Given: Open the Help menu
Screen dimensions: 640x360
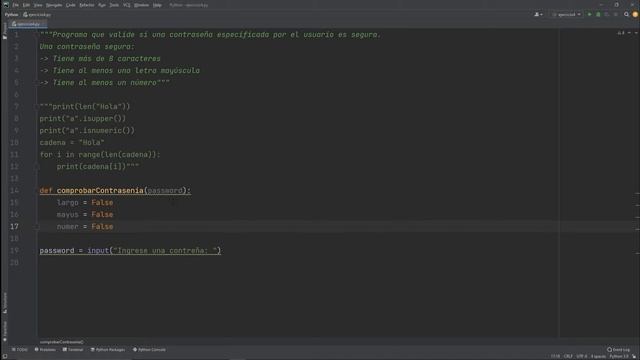Looking at the screenshot, I should coord(157,5).
